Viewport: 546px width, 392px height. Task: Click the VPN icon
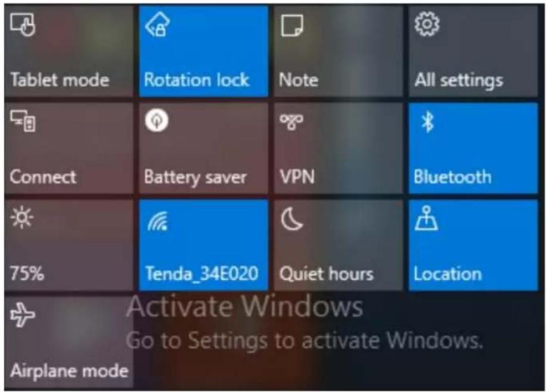tap(291, 122)
